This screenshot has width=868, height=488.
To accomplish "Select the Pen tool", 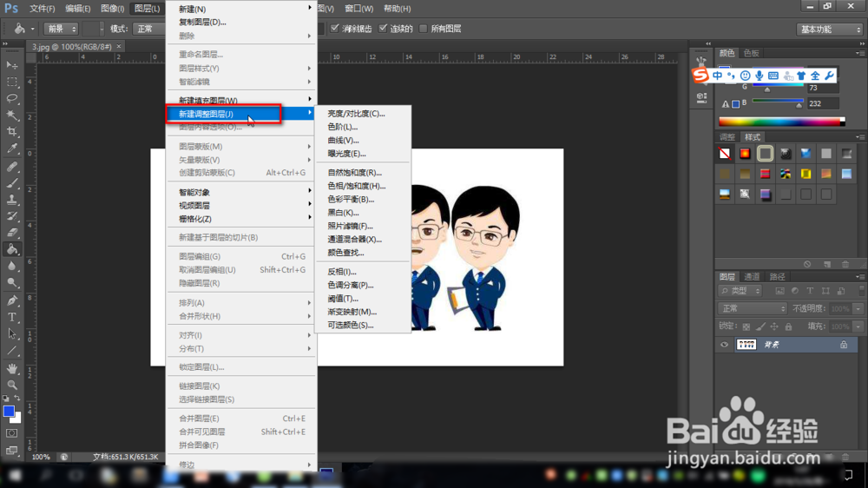I will 11,300.
